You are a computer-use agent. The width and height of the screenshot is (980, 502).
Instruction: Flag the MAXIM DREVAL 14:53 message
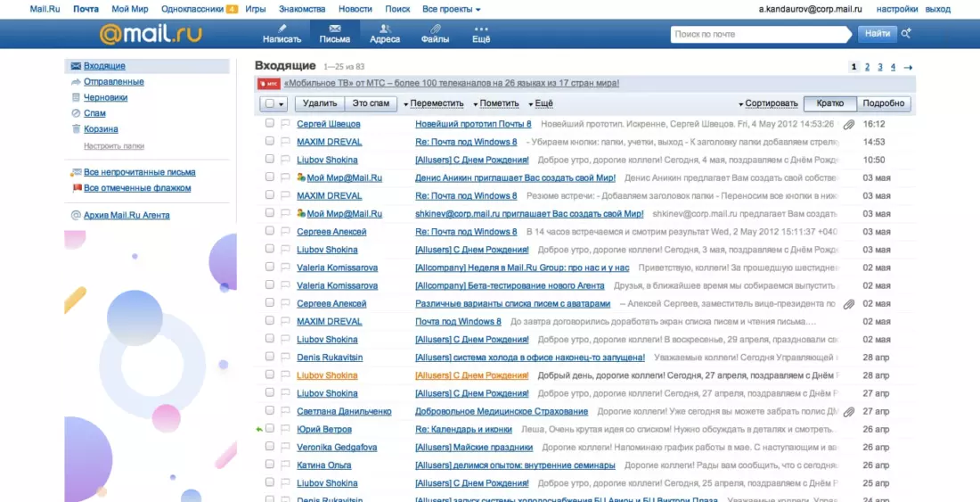(x=285, y=142)
